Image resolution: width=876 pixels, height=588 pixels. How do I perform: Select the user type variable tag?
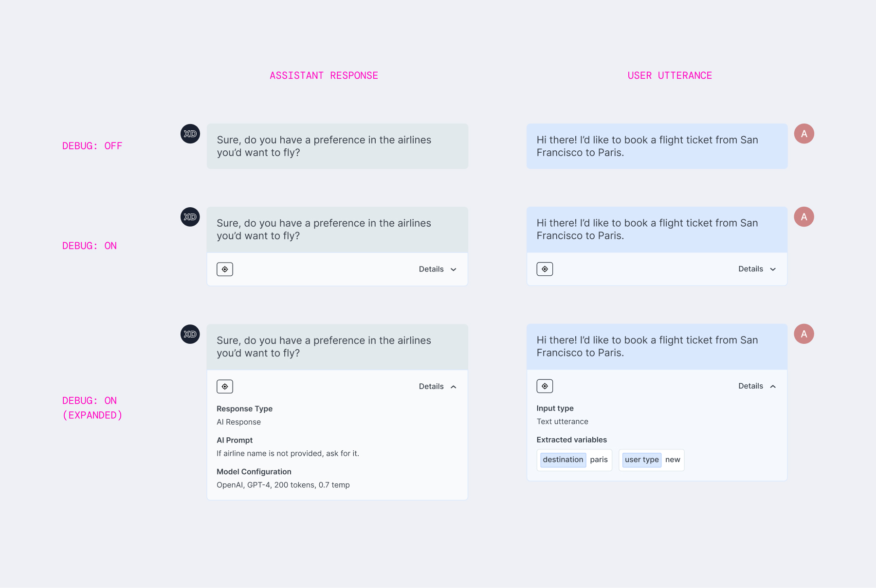(x=641, y=460)
